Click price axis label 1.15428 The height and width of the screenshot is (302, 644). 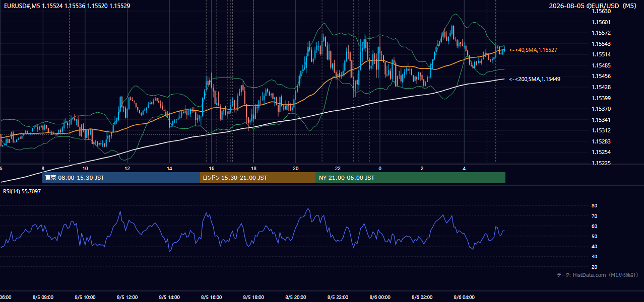601,87
